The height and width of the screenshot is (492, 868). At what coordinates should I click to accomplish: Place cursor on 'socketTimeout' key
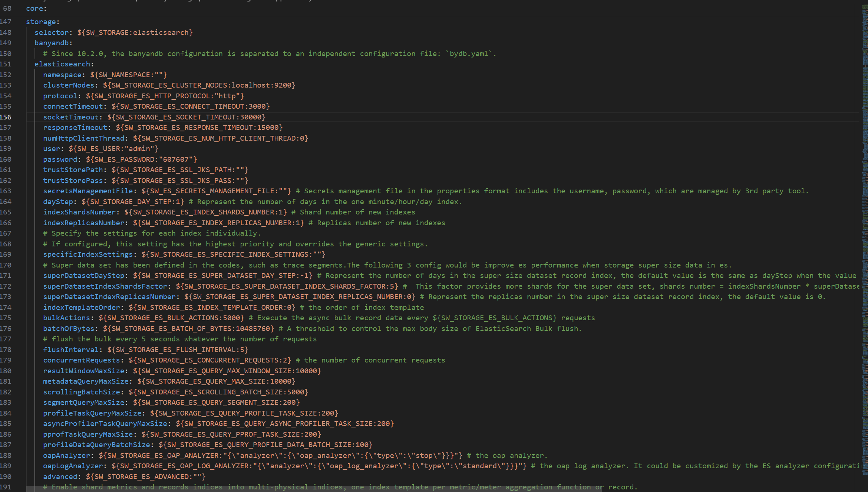(x=70, y=117)
